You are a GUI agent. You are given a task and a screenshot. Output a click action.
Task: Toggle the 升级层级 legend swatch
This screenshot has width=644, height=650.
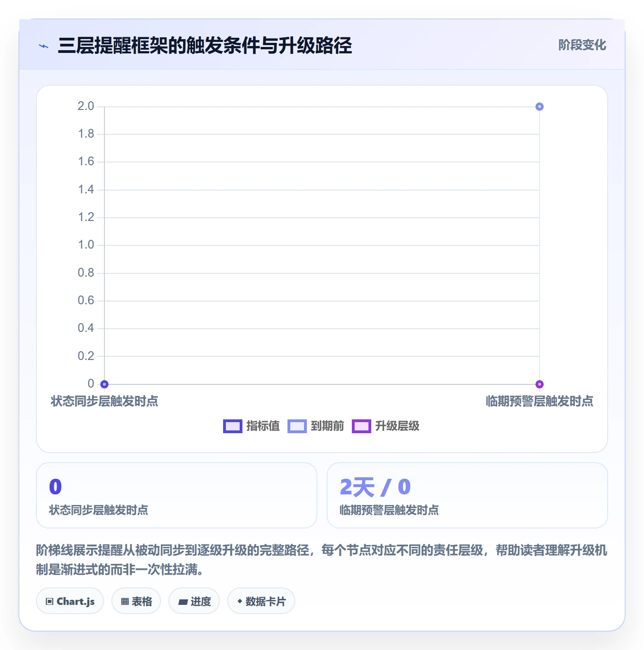(361, 426)
